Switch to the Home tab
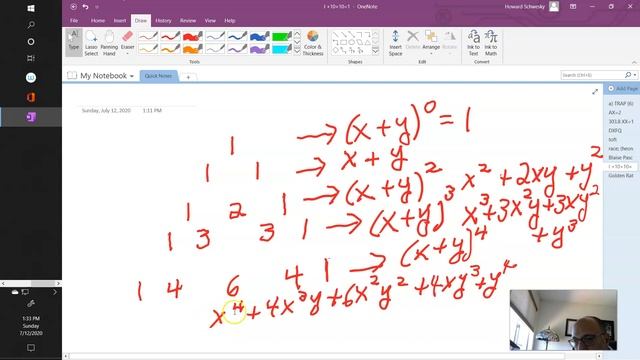Image resolution: width=640 pixels, height=360 pixels. click(x=98, y=20)
